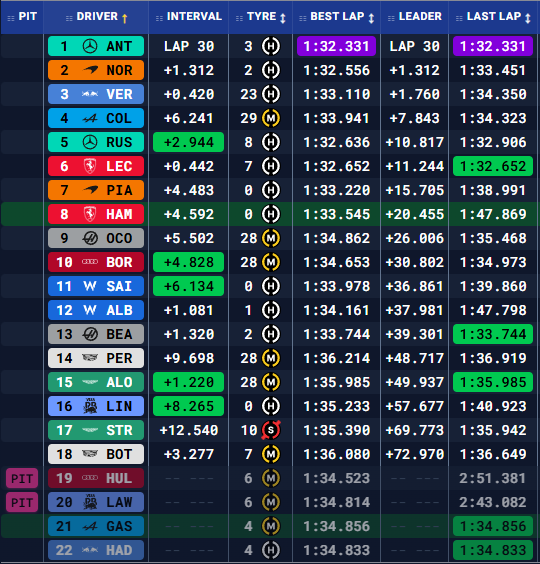Click the Aston Martin logo on ALO's badge
The width and height of the screenshot is (540, 564).
coord(90,382)
